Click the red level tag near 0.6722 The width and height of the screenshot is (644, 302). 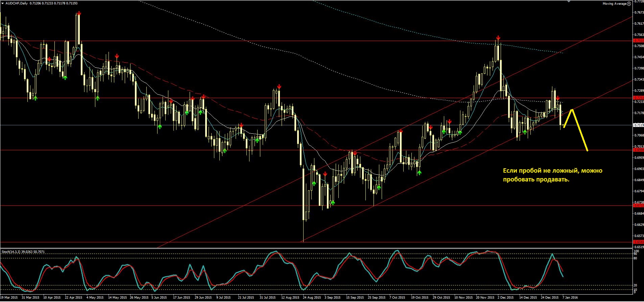click(638, 206)
